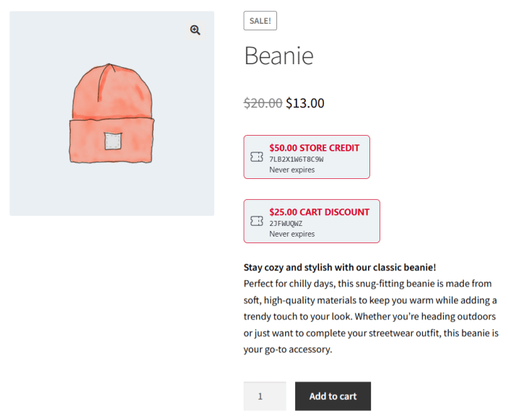Select the $25.00 Cart Discount coupon title
Screen dimensions: 508x420
[x=319, y=212]
